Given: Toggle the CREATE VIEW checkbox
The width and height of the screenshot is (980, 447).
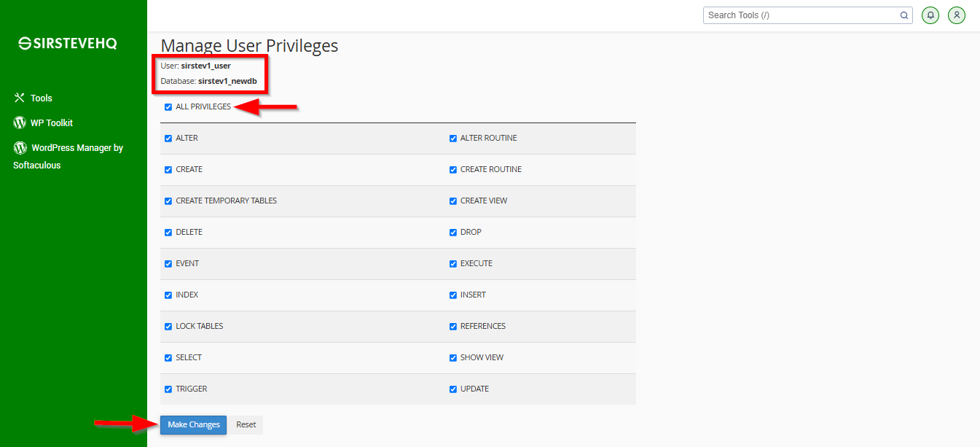Looking at the screenshot, I should point(453,201).
